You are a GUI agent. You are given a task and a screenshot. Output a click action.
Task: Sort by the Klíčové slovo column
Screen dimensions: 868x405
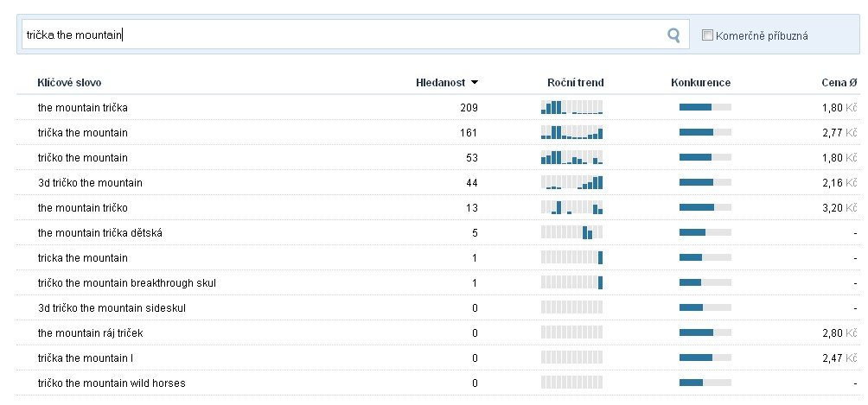click(69, 83)
